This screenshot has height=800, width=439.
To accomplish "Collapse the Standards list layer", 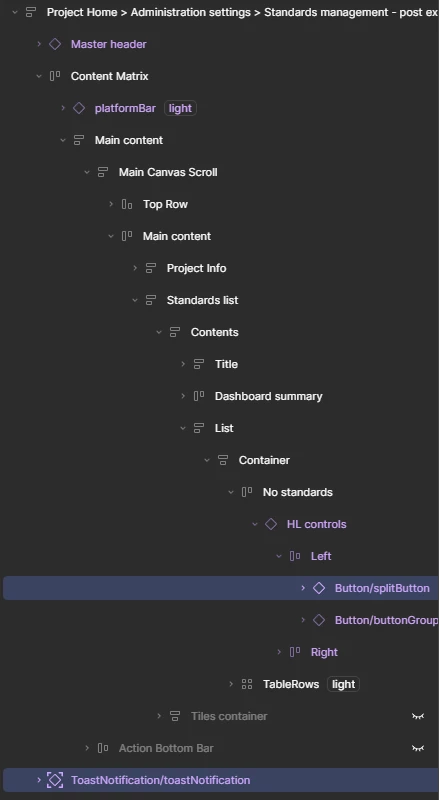I will coord(135,300).
